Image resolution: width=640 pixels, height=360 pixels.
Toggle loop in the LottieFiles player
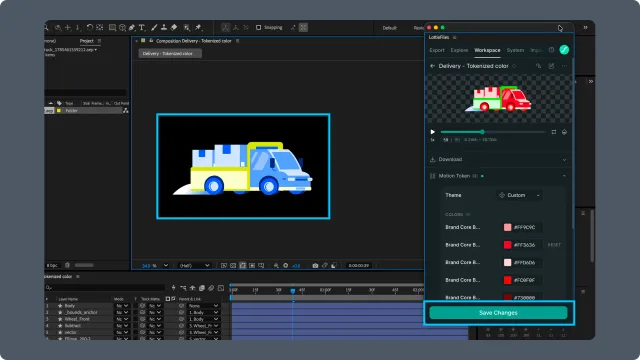coord(553,132)
